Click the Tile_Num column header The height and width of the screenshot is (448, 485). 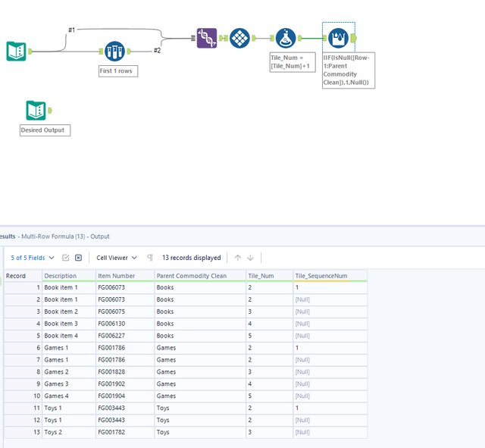pos(270,276)
